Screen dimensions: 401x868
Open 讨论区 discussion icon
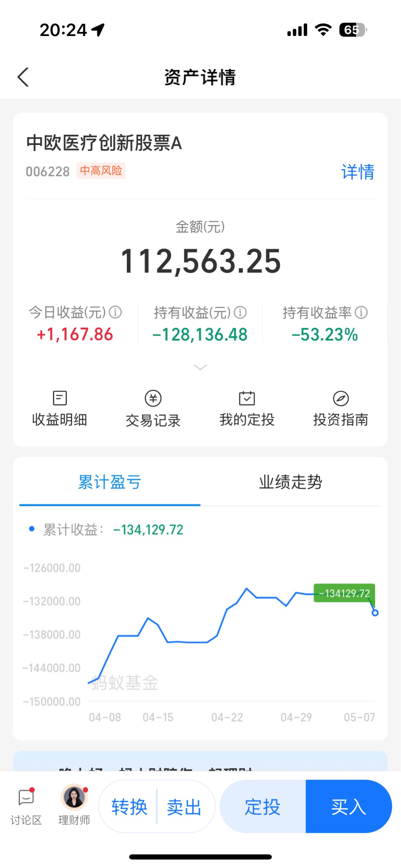(26, 796)
